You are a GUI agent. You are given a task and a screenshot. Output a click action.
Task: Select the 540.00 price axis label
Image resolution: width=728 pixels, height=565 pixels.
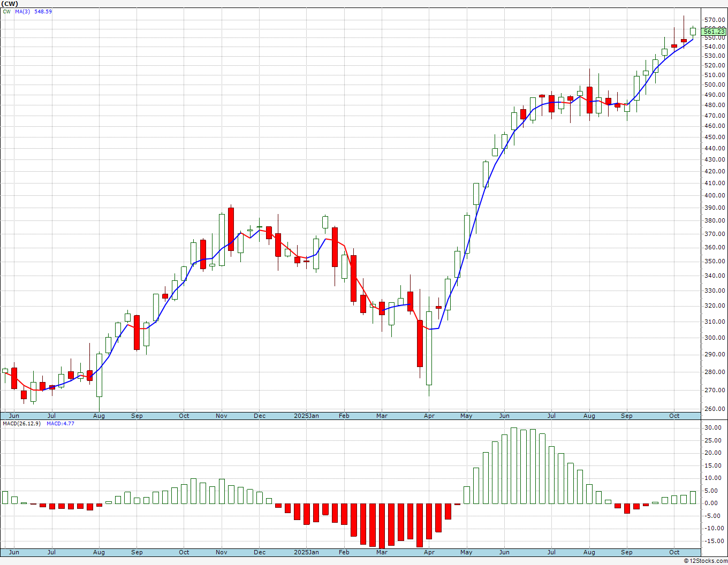(x=715, y=47)
